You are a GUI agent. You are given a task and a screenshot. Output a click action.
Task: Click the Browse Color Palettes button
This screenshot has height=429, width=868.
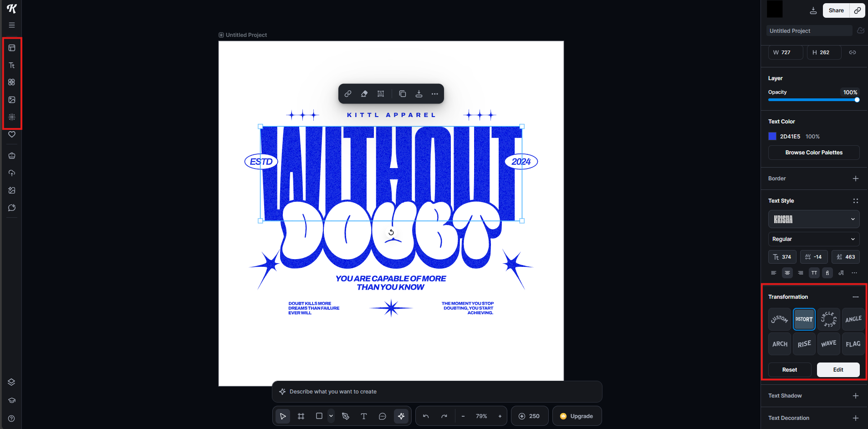(x=813, y=153)
